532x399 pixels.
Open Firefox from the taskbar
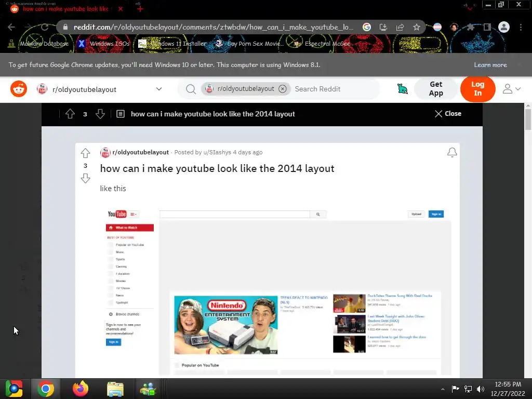click(x=81, y=389)
